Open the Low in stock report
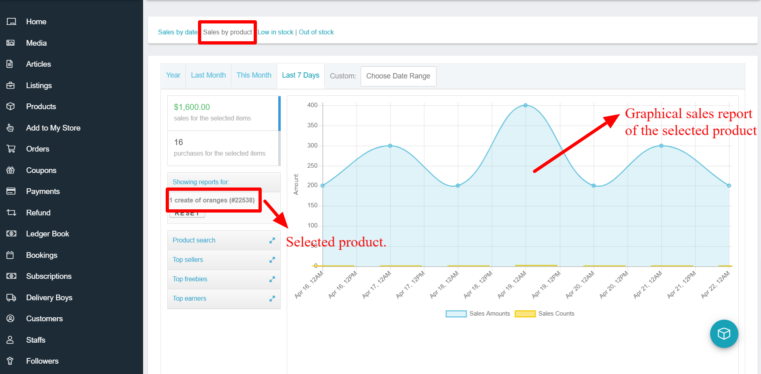 [275, 32]
